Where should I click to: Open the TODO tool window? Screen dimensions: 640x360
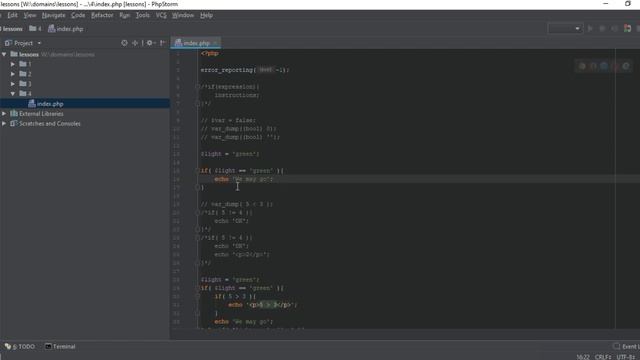[x=20, y=347]
